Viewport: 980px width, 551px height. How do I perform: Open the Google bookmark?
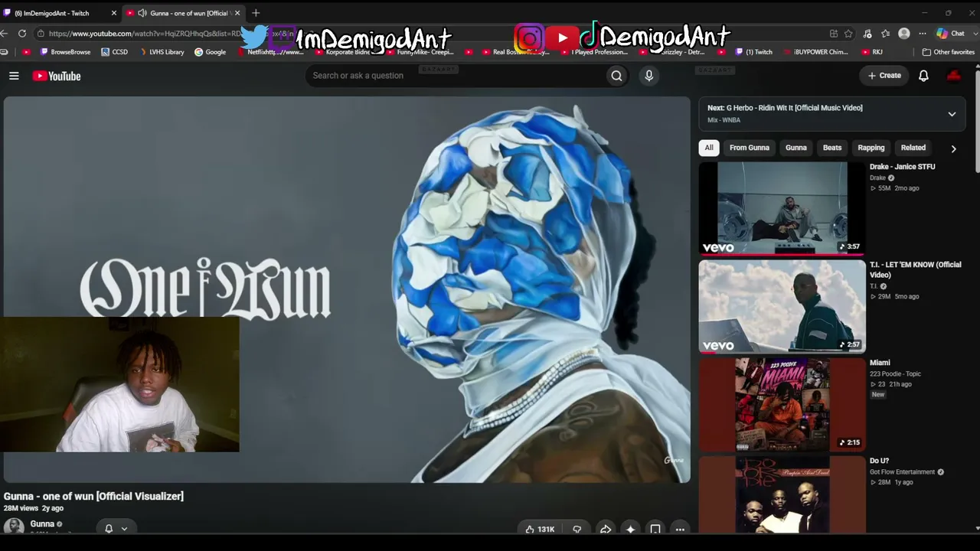pos(210,52)
